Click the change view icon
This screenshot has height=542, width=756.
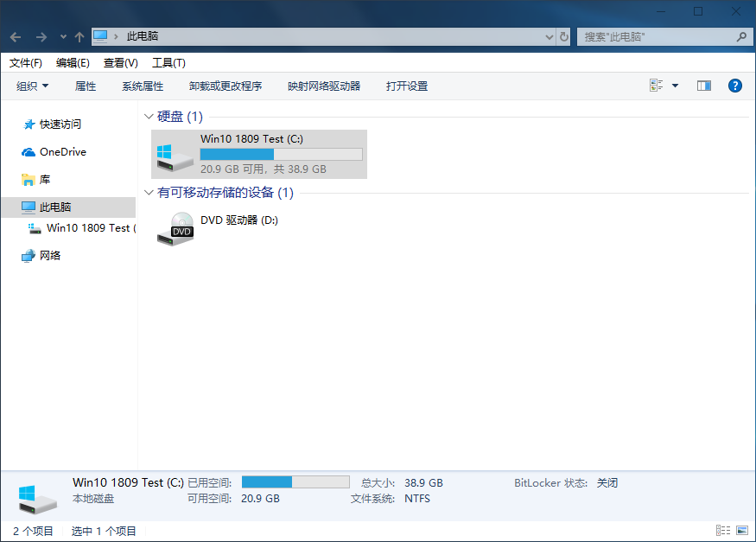[x=656, y=86]
